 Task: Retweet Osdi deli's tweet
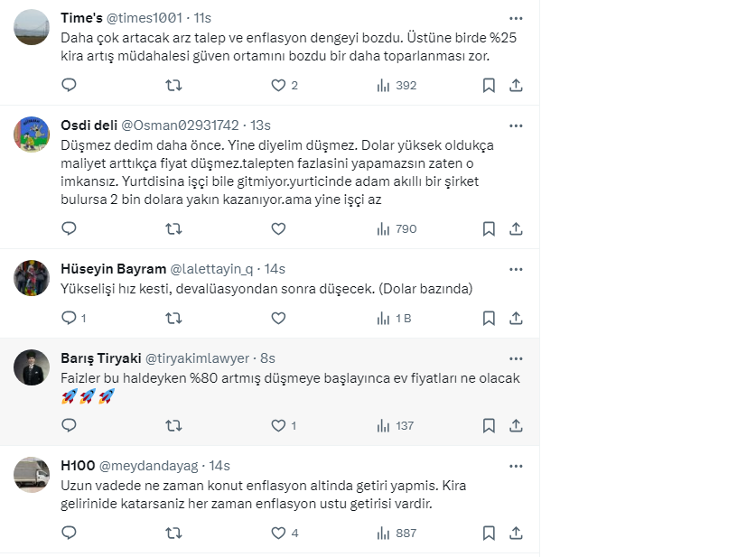174,229
